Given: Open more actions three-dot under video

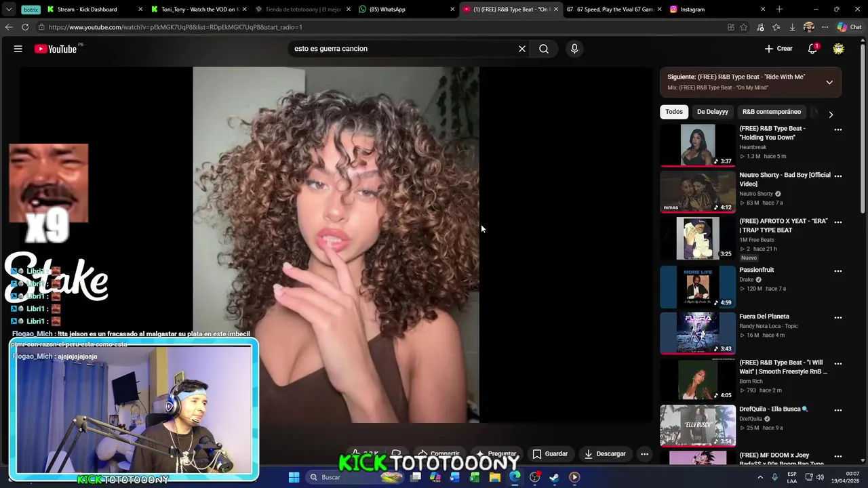Looking at the screenshot, I should click(x=645, y=454).
